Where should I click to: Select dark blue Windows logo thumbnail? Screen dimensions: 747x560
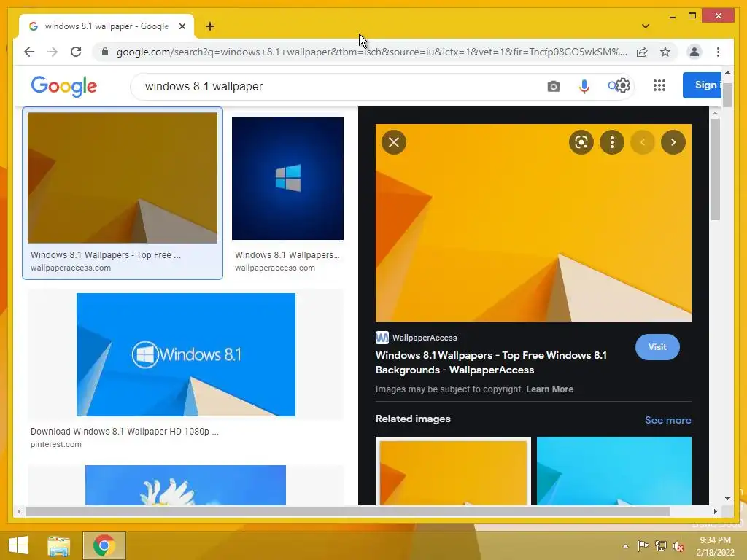coord(287,178)
